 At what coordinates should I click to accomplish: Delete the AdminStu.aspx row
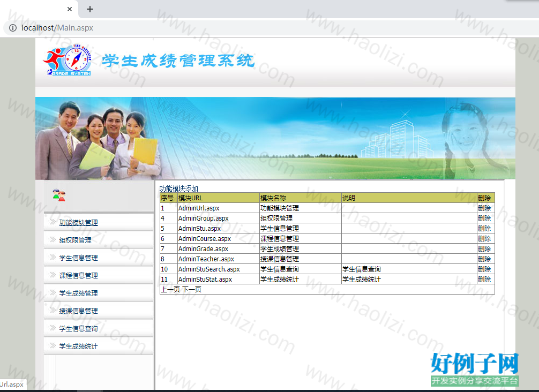484,229
